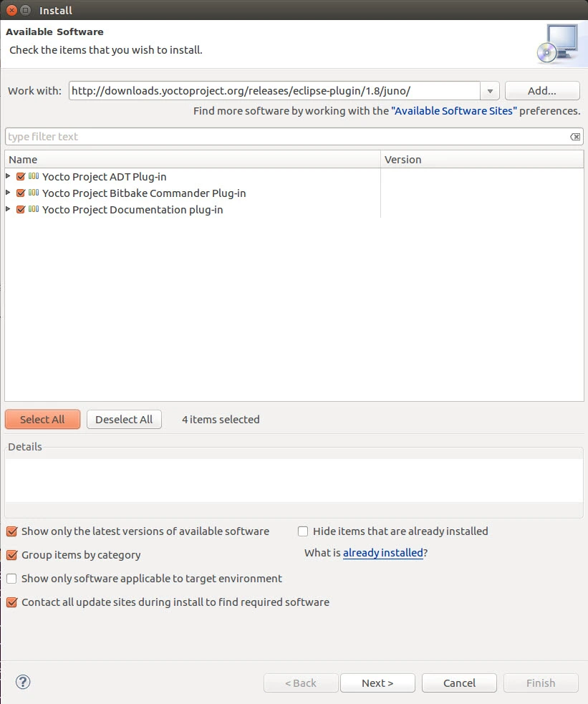Enable Hide items that are already installed
588x704 pixels.
click(303, 531)
